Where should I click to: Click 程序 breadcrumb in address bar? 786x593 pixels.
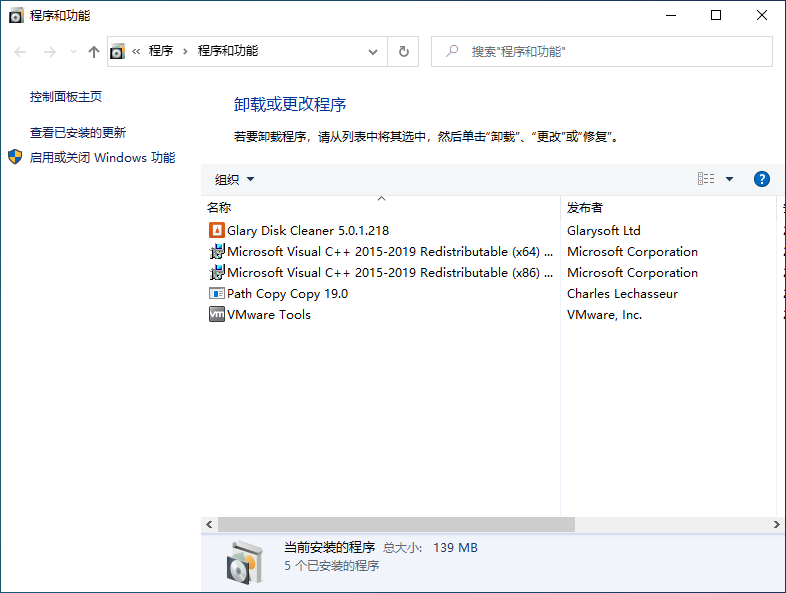tap(161, 51)
